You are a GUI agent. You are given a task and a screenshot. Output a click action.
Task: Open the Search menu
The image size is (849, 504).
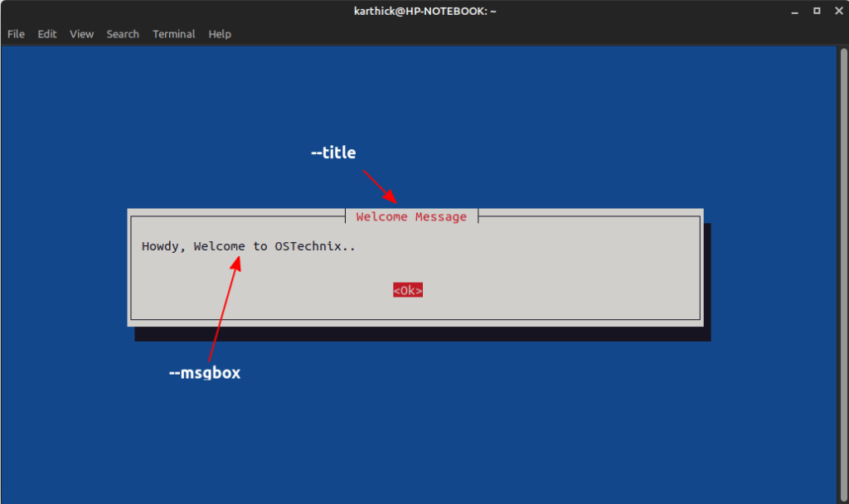tap(123, 34)
